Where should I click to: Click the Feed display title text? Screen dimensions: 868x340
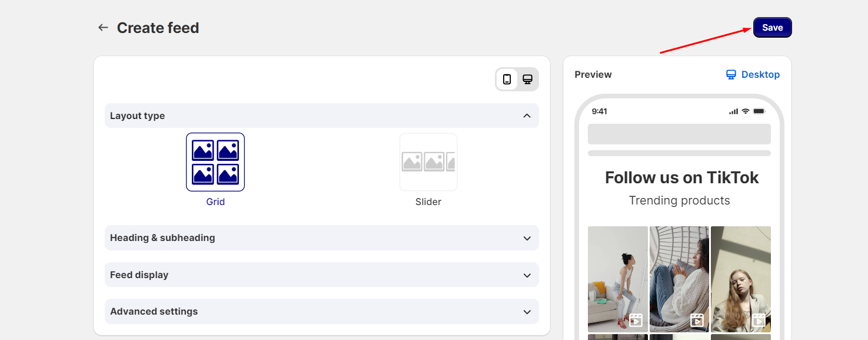pyautogui.click(x=139, y=275)
